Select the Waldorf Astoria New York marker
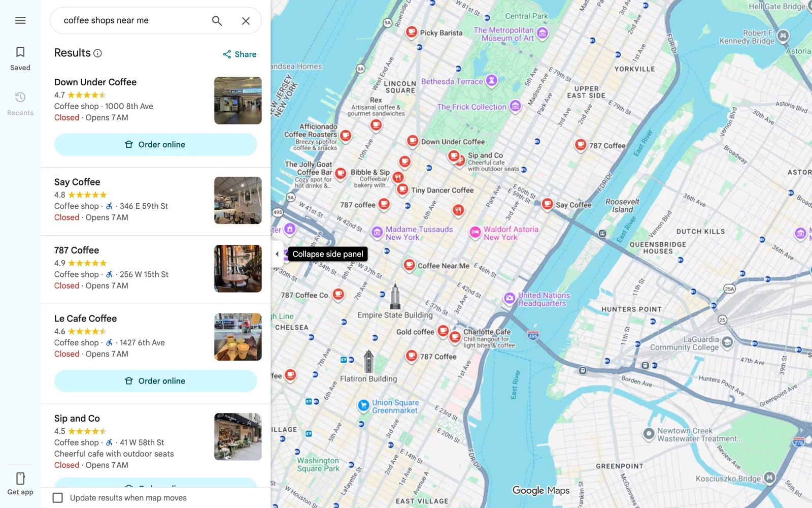Screen dimensions: 812x508 [475, 233]
